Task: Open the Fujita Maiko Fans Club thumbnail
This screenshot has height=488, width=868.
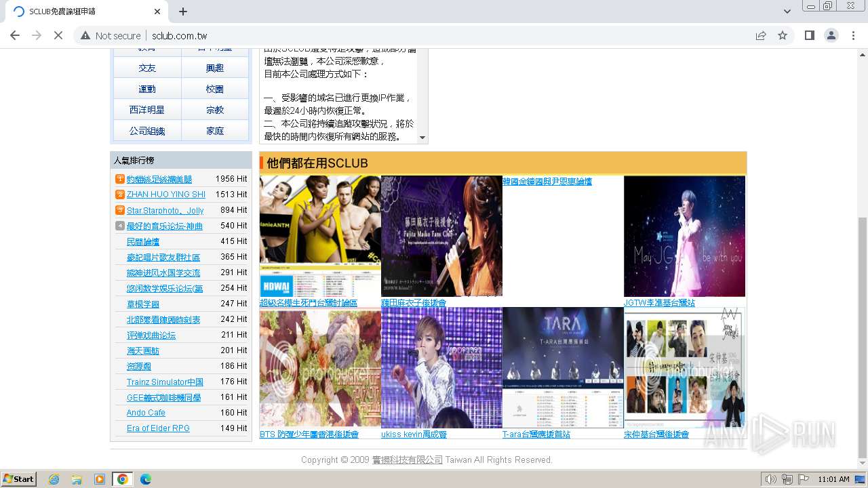Action: point(441,236)
